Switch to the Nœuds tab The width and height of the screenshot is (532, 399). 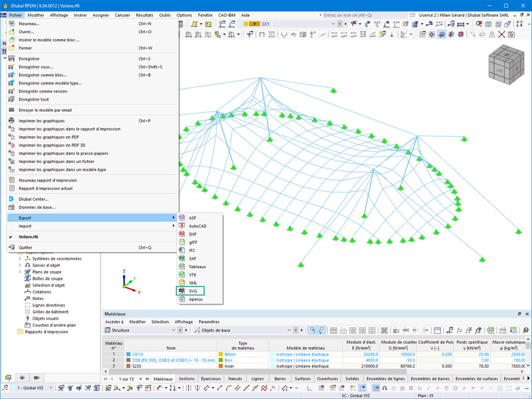pyautogui.click(x=235, y=379)
